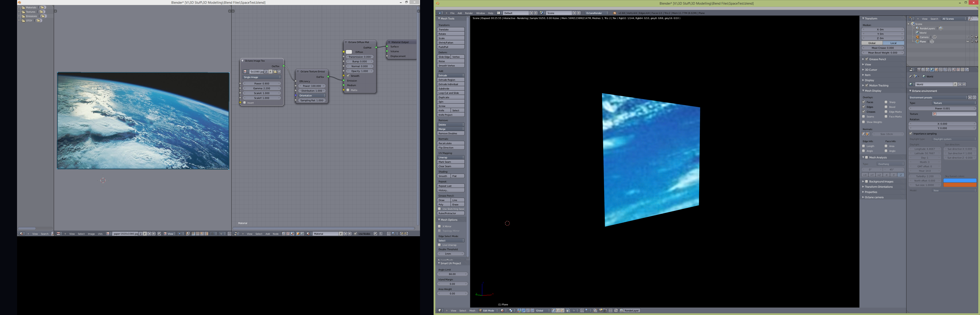Expand the 3D Cursor panel

(871, 70)
